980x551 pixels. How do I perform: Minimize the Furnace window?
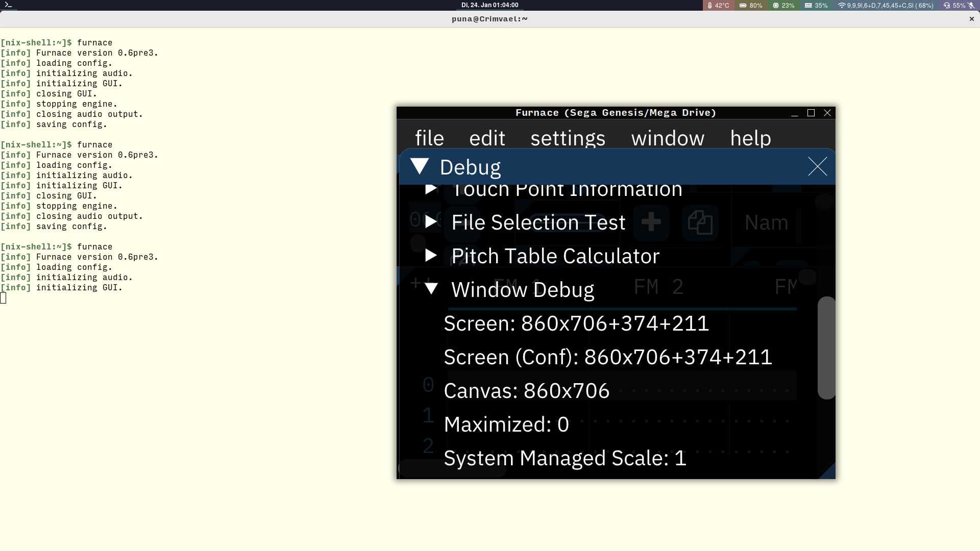tap(794, 113)
